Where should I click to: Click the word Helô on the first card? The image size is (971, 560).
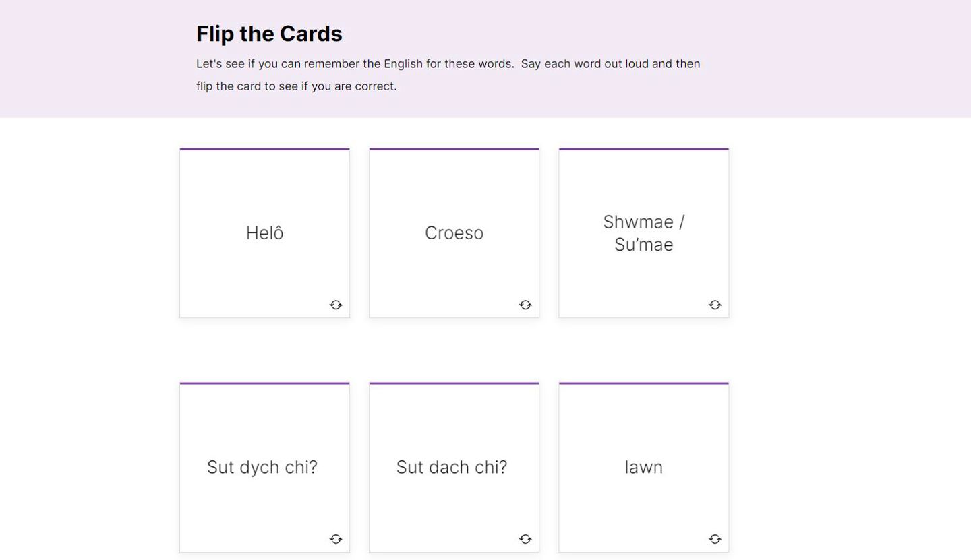264,233
